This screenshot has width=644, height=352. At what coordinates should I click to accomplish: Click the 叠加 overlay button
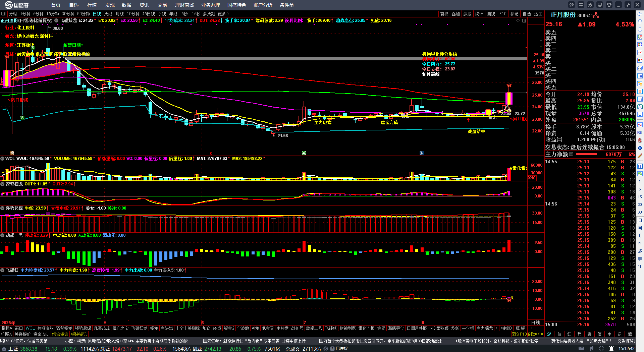pyautogui.click(x=456, y=14)
